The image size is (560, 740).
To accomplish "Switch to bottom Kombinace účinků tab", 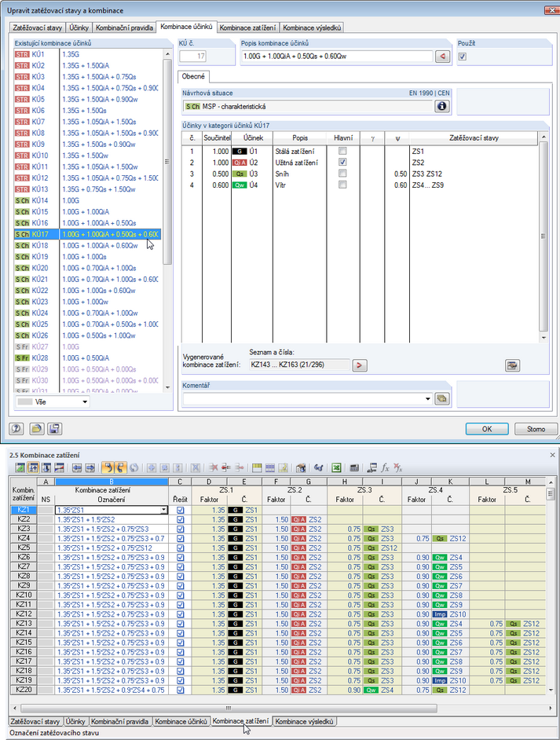I will point(181,722).
